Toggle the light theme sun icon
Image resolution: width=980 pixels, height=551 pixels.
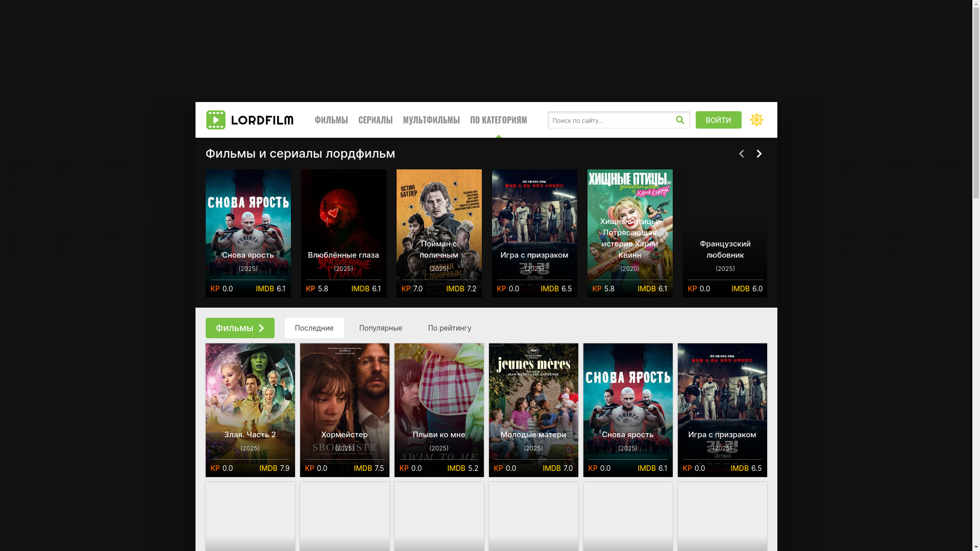coord(756,120)
